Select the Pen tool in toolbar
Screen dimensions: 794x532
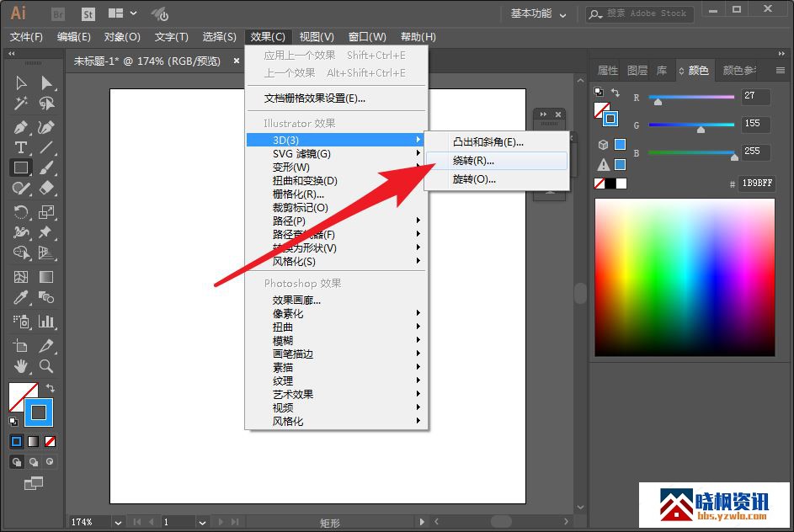[21, 127]
